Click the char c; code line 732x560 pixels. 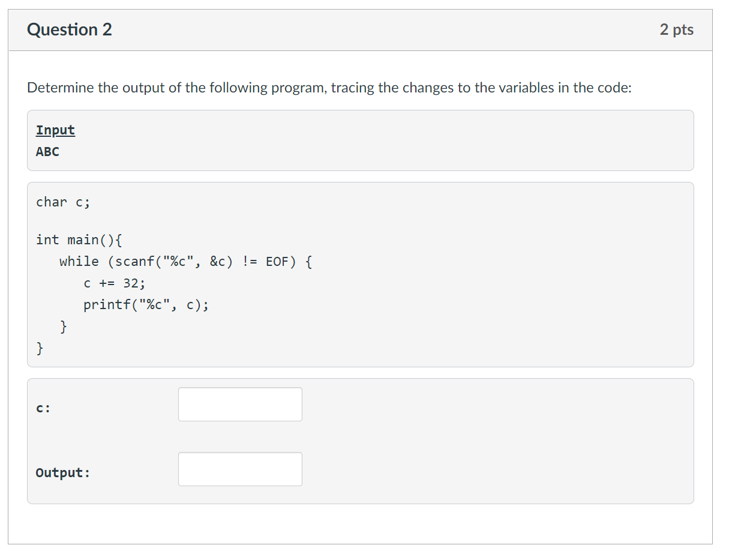(62, 202)
